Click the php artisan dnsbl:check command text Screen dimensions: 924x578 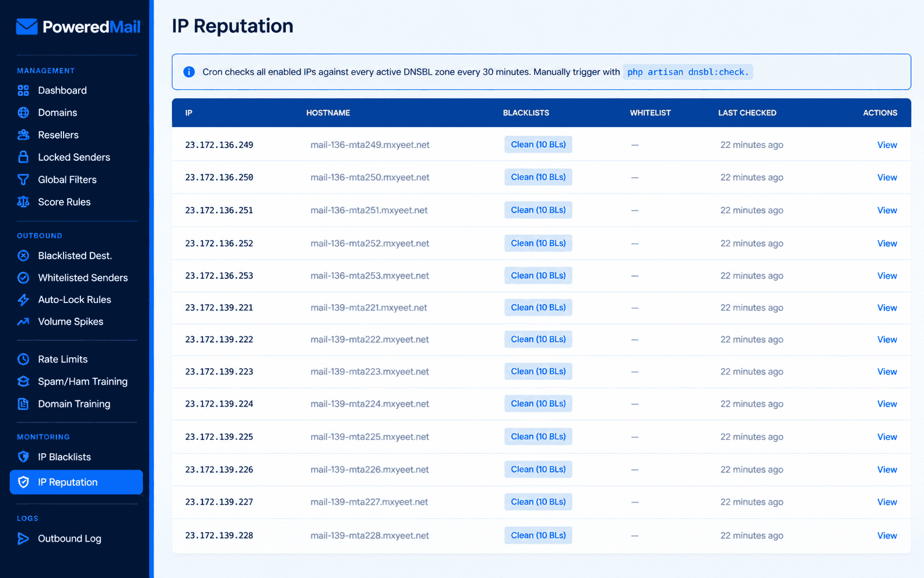[x=688, y=72]
